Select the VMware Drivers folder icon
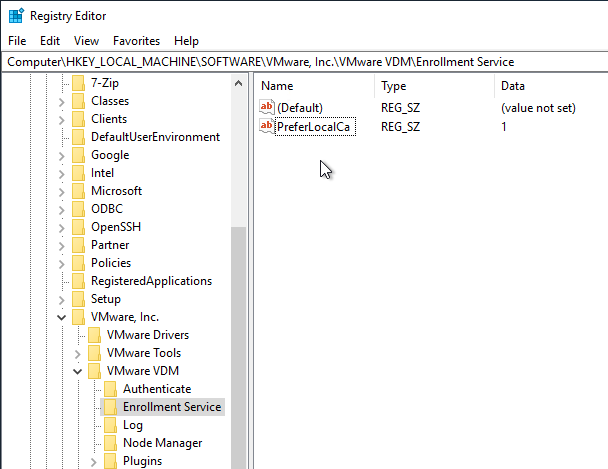Screen dimensions: 608x469 pyautogui.click(x=94, y=335)
